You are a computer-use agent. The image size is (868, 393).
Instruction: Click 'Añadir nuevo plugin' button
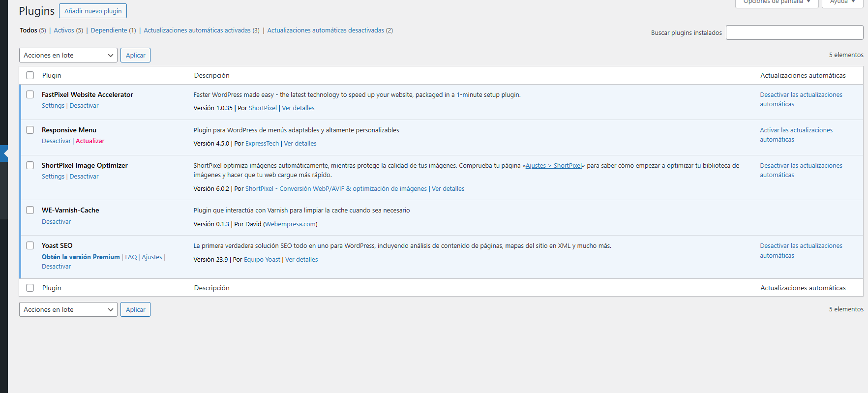tap(93, 11)
